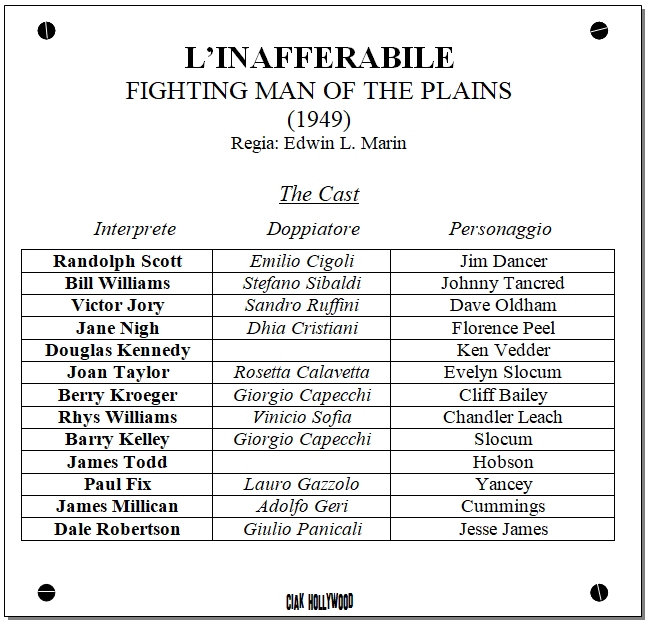Viewport: 648px width, 626px height.
Task: Click the empty dubber cell for Douglas Kennedy
Action: pos(302,350)
